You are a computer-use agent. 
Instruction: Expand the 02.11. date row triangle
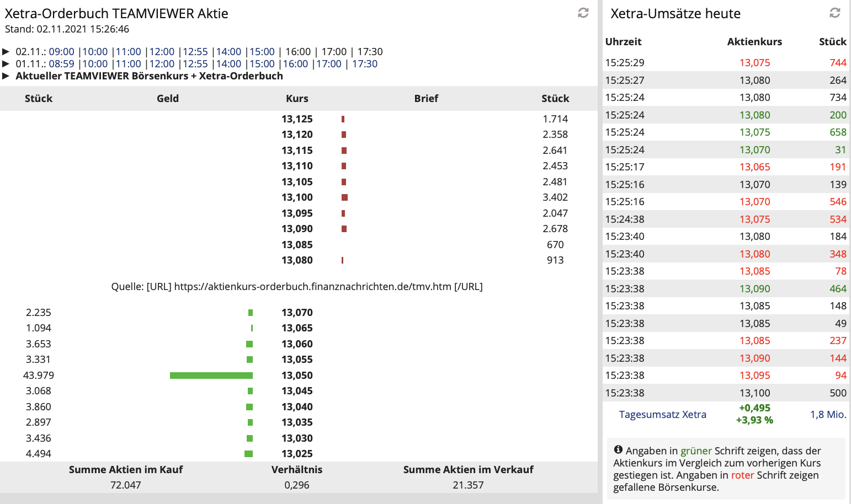tap(6, 51)
